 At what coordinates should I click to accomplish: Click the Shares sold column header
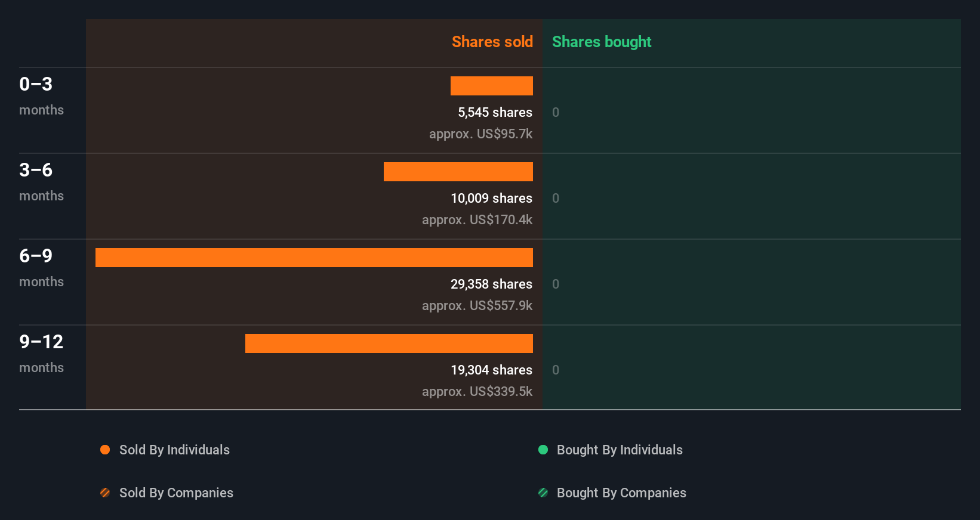coord(492,42)
